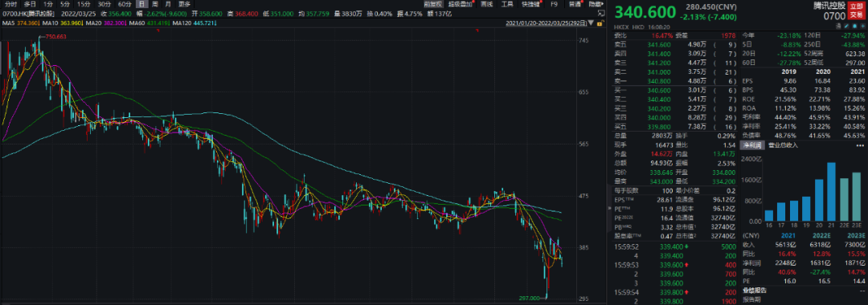868x305 pixels.
Task: Open the date range dropdown triangle
Action: click(591, 23)
